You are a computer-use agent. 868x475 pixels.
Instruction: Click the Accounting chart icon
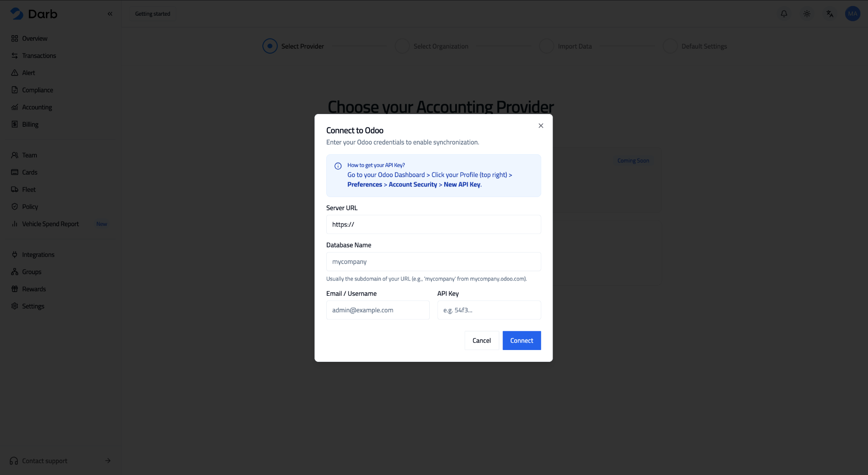pos(15,107)
